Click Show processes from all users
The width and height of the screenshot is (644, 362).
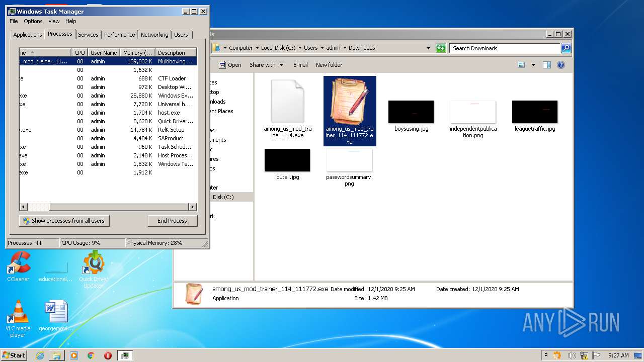click(x=64, y=221)
